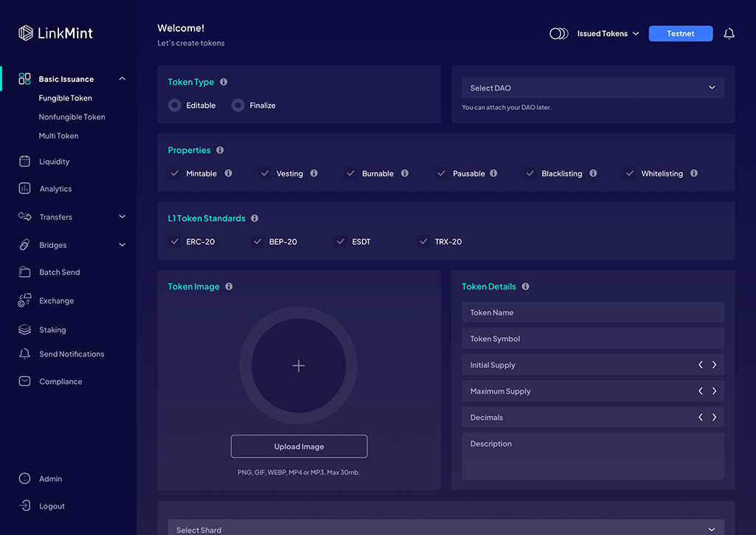The height and width of the screenshot is (535, 756).
Task: Open Fungible Token submenu item
Action: click(x=65, y=98)
